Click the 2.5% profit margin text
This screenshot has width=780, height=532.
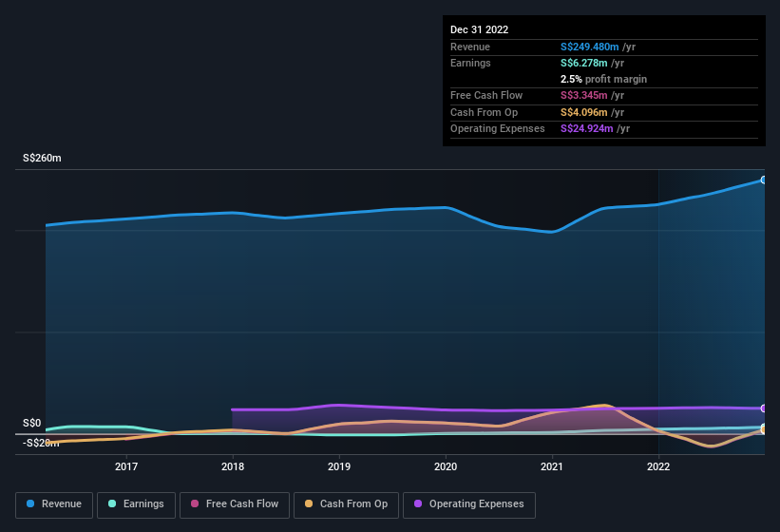coord(603,79)
